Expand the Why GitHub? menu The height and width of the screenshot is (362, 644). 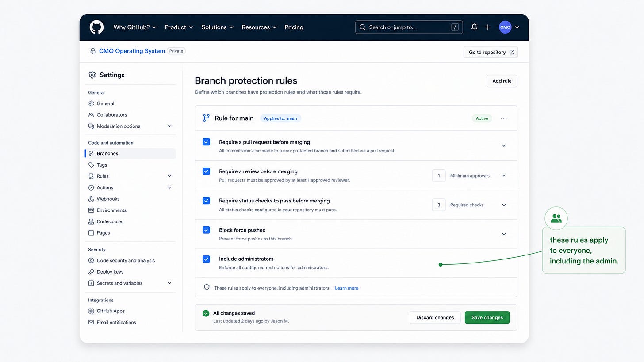[135, 27]
